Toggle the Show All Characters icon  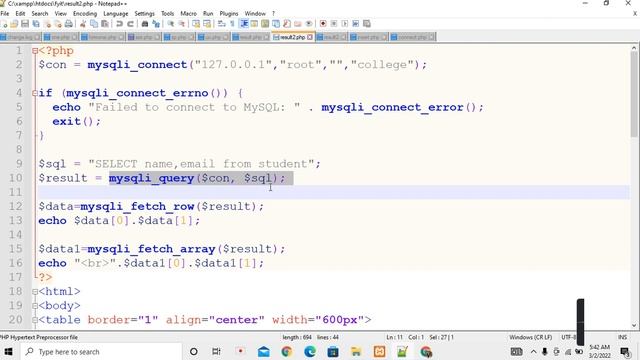tap(232, 24)
